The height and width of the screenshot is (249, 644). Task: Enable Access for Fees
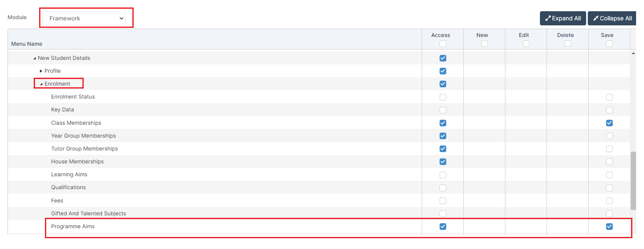click(x=443, y=201)
